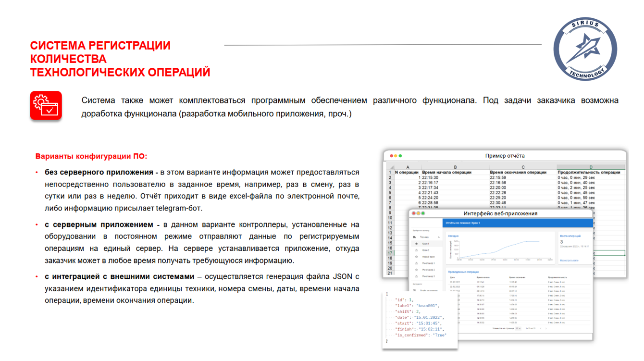The image size is (644, 361).
Task: Click the Дата column header in web app
Action: [452, 277]
